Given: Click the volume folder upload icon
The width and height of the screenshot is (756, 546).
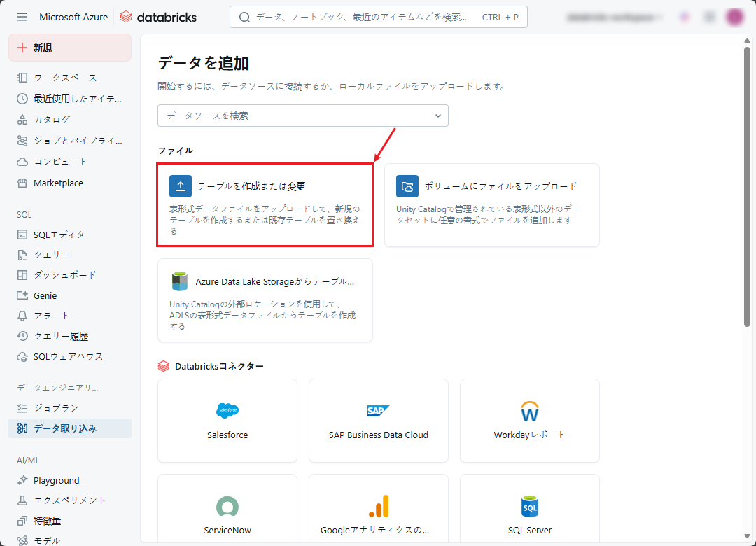Looking at the screenshot, I should (x=407, y=186).
